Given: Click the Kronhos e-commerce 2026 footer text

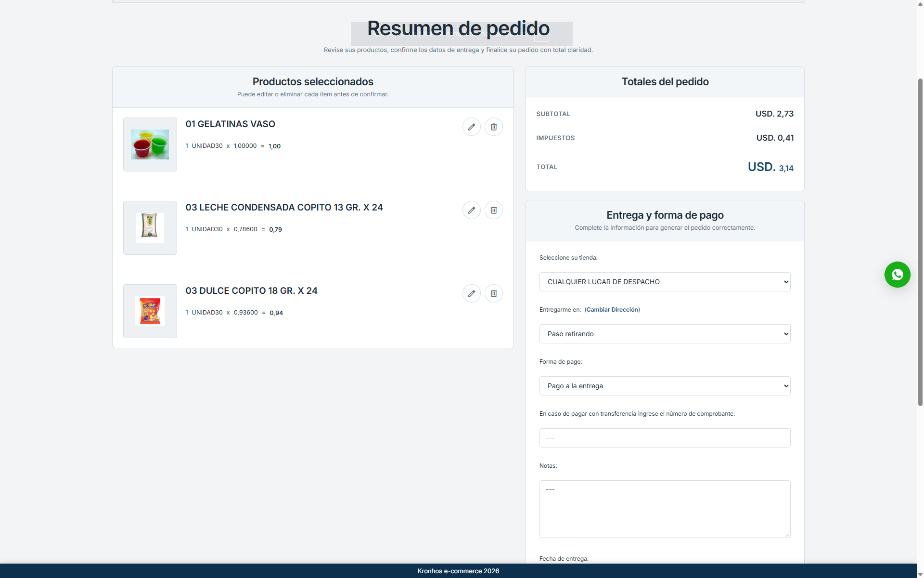Looking at the screenshot, I should pos(458,571).
